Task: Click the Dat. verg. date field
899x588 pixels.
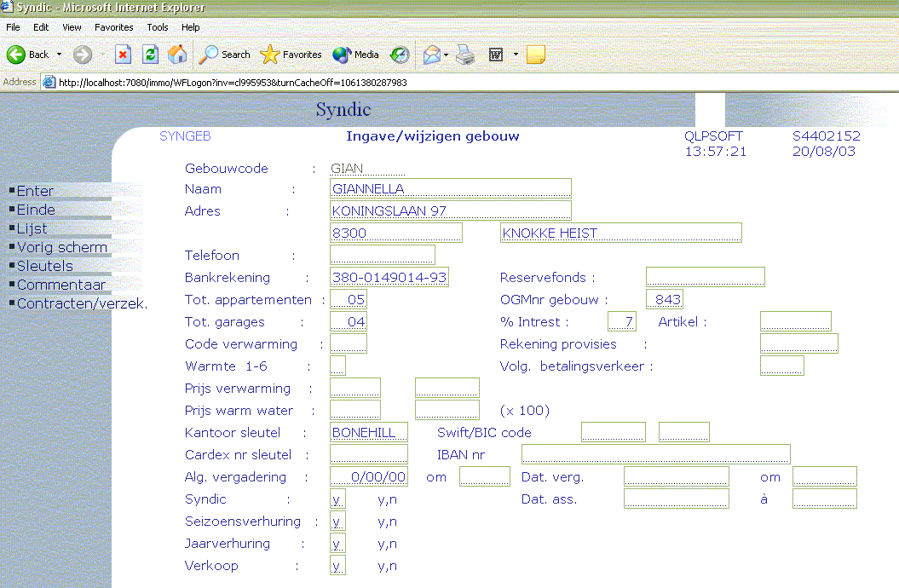Action: point(677,476)
